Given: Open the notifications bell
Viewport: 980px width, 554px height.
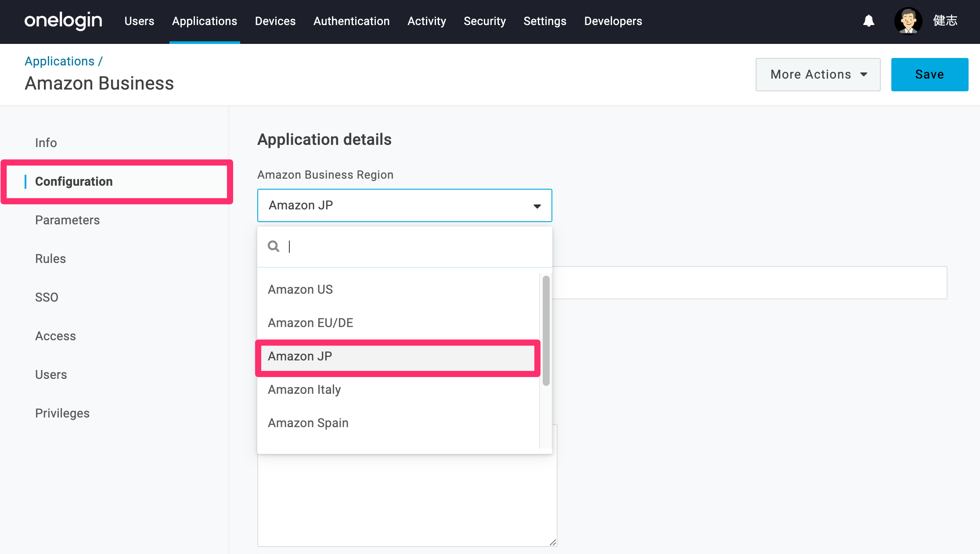Looking at the screenshot, I should click(868, 21).
